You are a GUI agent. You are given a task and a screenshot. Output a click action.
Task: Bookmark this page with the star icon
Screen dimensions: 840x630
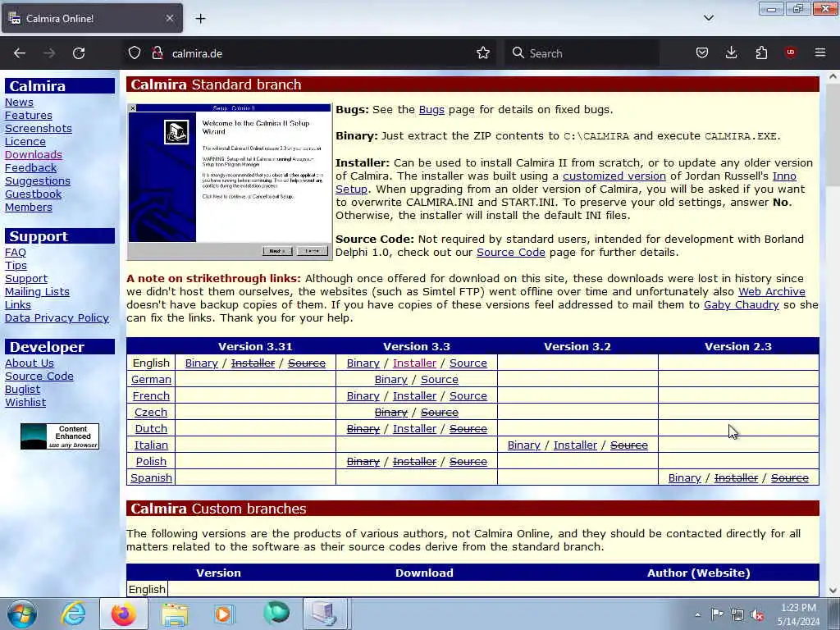tap(483, 53)
